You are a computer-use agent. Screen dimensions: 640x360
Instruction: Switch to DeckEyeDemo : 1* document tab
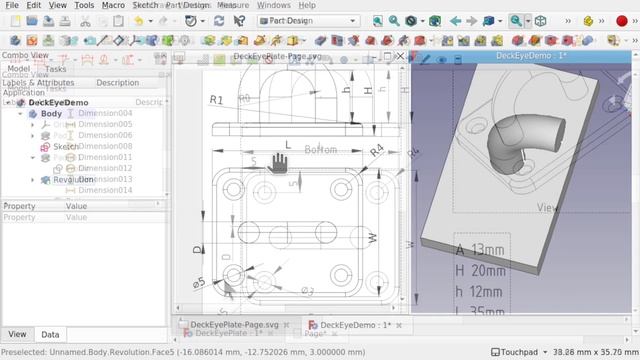click(x=355, y=325)
